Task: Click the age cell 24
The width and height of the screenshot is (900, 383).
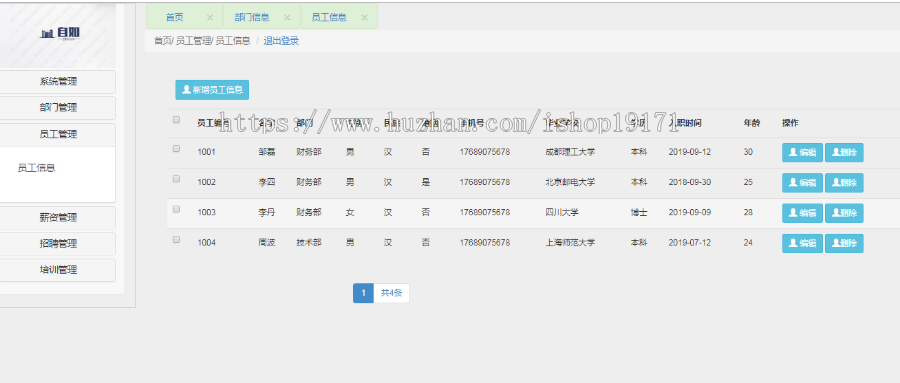Action: coord(748,243)
